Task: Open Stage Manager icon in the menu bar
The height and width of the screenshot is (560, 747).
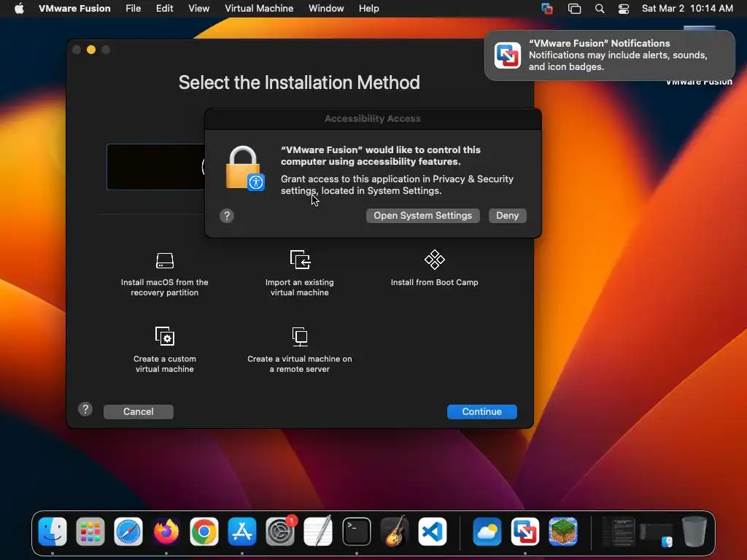Action: click(x=575, y=9)
